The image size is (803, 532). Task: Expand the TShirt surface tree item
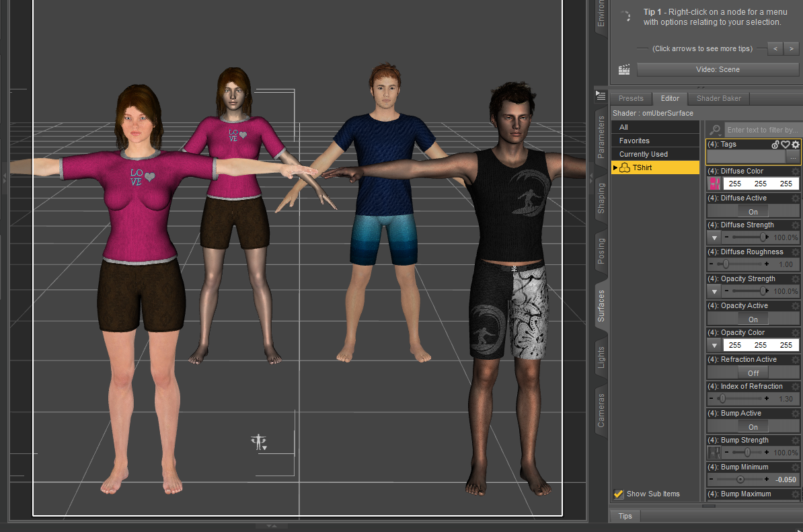pyautogui.click(x=615, y=167)
